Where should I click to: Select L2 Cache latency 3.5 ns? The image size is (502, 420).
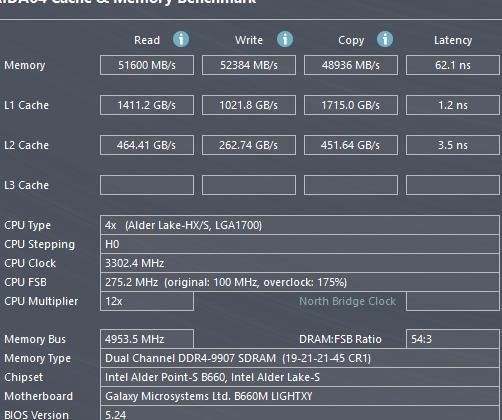[453, 145]
